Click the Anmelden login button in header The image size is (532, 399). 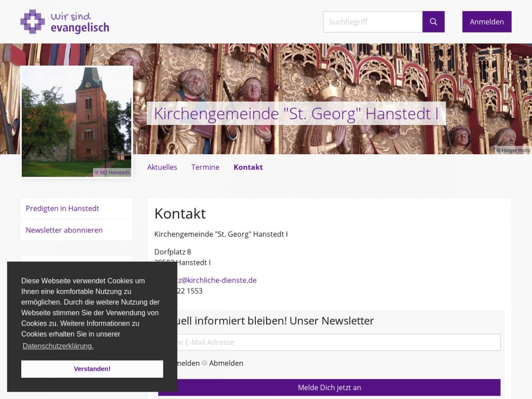pos(486,22)
